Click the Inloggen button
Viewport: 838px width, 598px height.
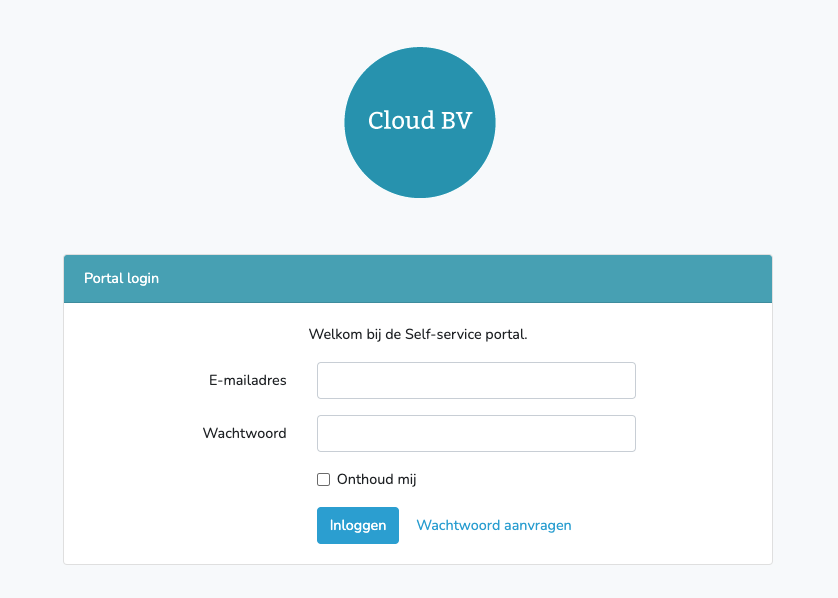pyautogui.click(x=358, y=525)
